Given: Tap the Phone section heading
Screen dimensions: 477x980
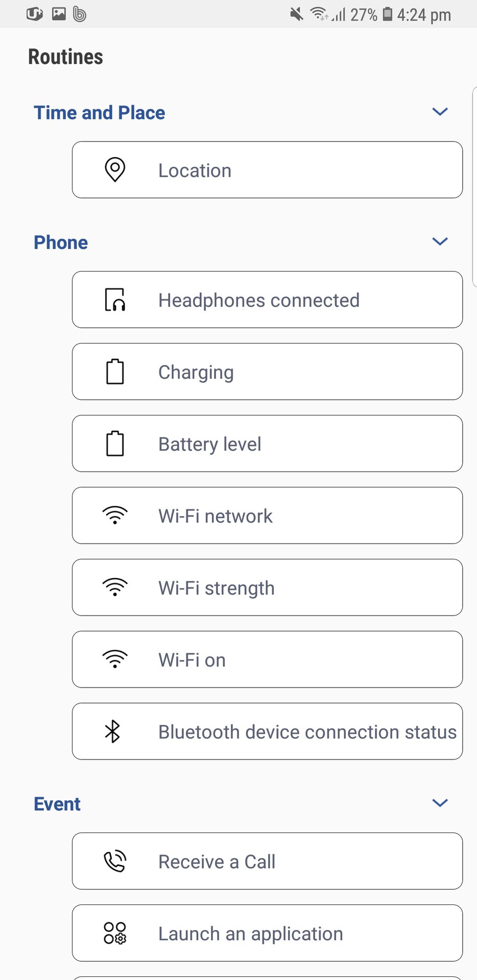Looking at the screenshot, I should pyautogui.click(x=61, y=242).
